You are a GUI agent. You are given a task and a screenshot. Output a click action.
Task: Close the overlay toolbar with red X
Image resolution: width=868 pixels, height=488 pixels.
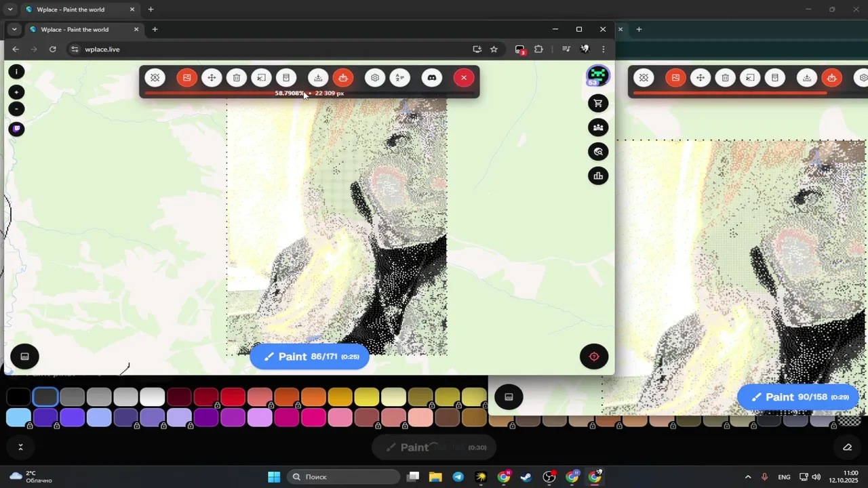[464, 78]
